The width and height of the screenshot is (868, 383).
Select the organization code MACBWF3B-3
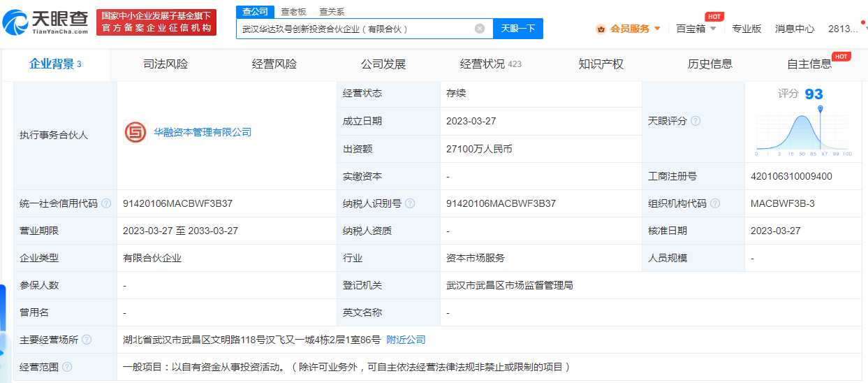(x=782, y=203)
